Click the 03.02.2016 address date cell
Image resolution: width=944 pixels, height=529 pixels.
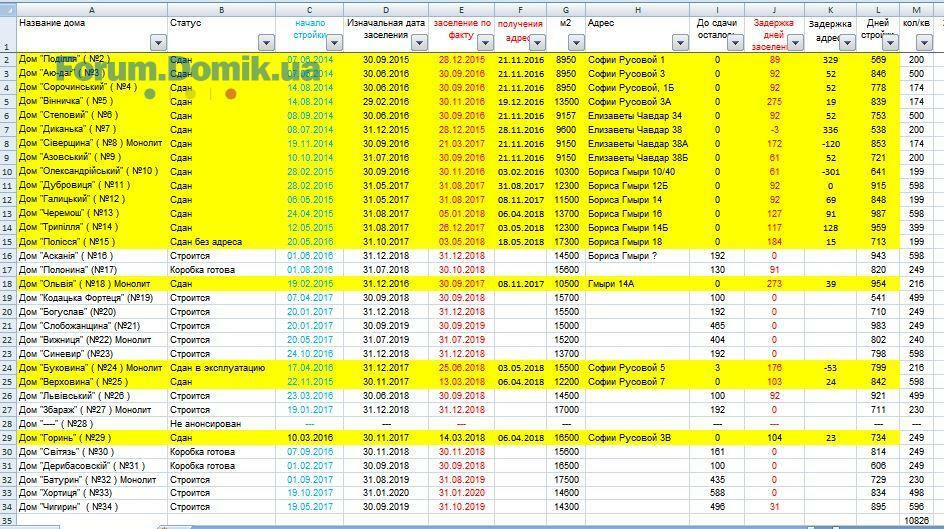521,172
